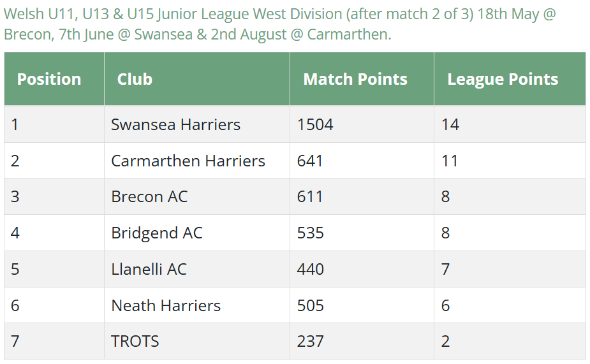Click the Match Points column header
Screen dimensions: 590x364
coord(362,79)
